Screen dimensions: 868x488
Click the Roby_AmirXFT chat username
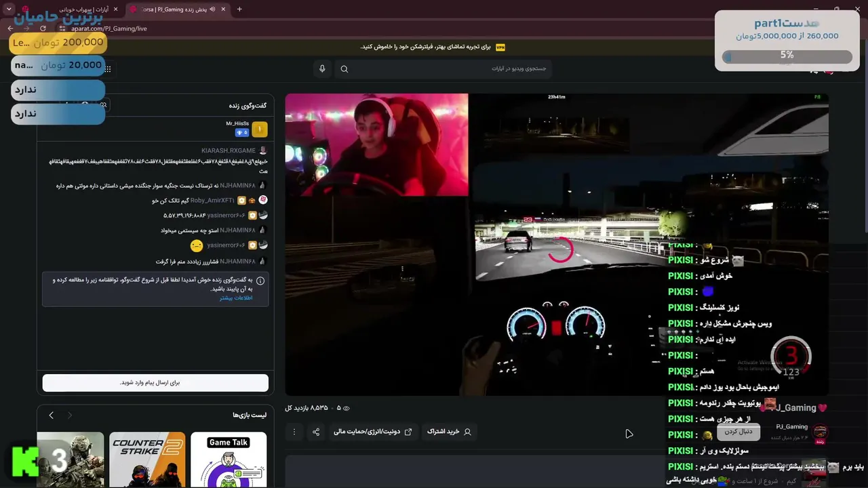[x=212, y=201]
